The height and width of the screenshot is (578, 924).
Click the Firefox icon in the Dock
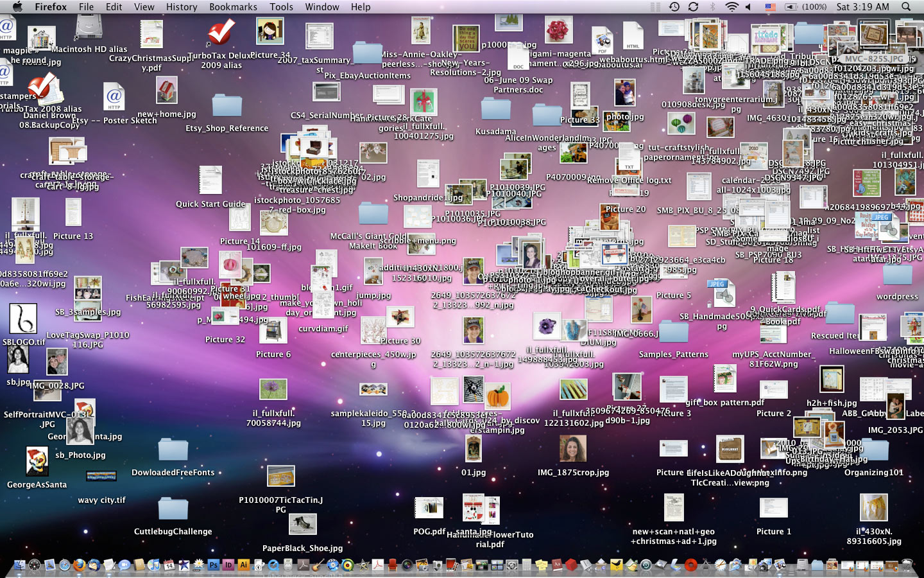(x=80, y=565)
